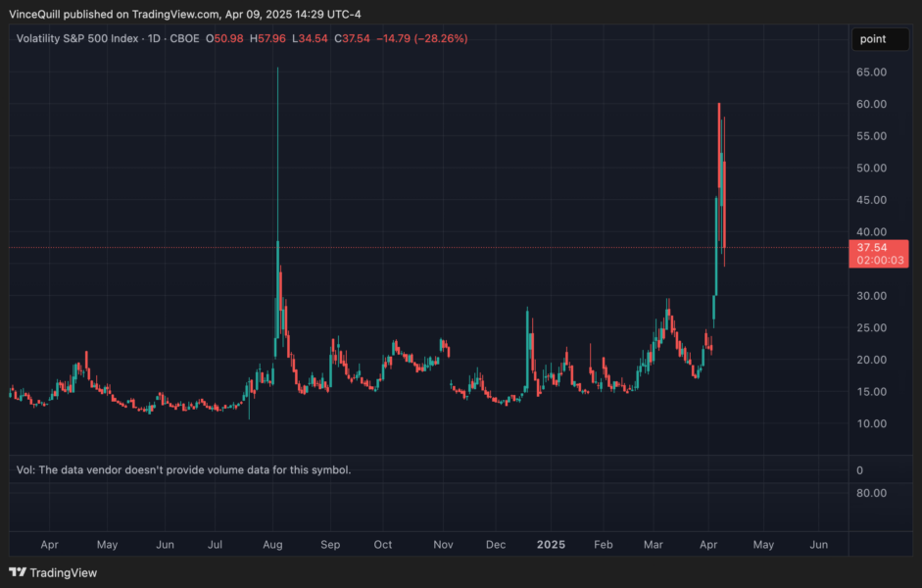
Task: Click the 80.00 volume axis label
Action: point(872,494)
